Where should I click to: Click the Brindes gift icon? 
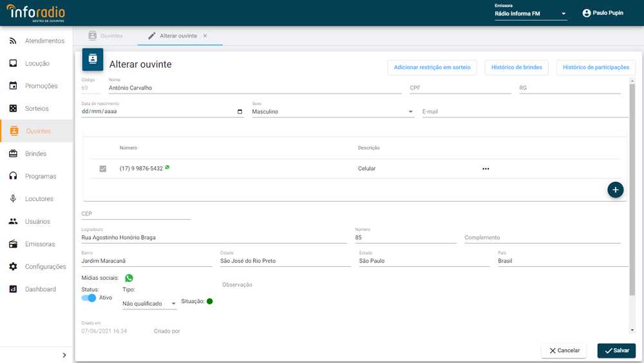tap(13, 153)
